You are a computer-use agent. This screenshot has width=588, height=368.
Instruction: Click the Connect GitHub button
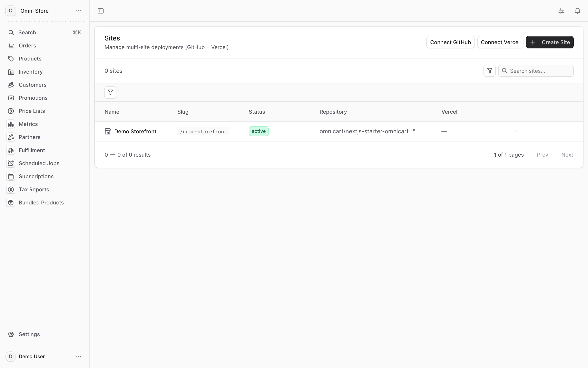click(x=450, y=42)
